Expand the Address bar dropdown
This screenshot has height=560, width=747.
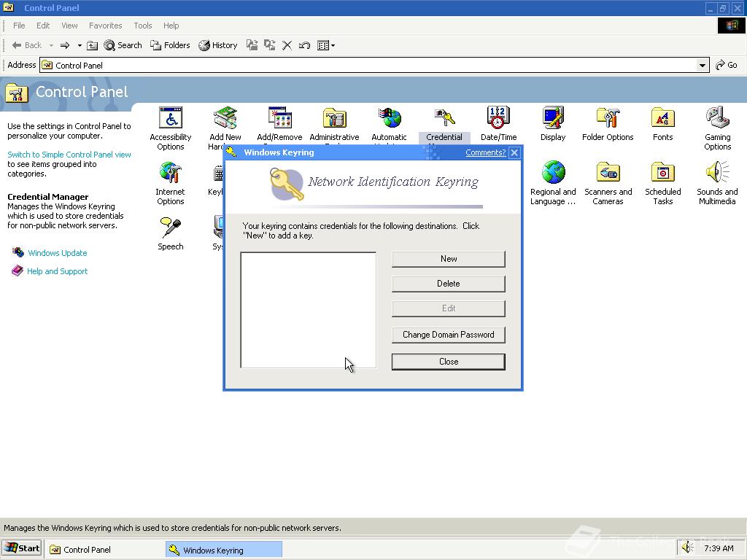[x=703, y=65]
